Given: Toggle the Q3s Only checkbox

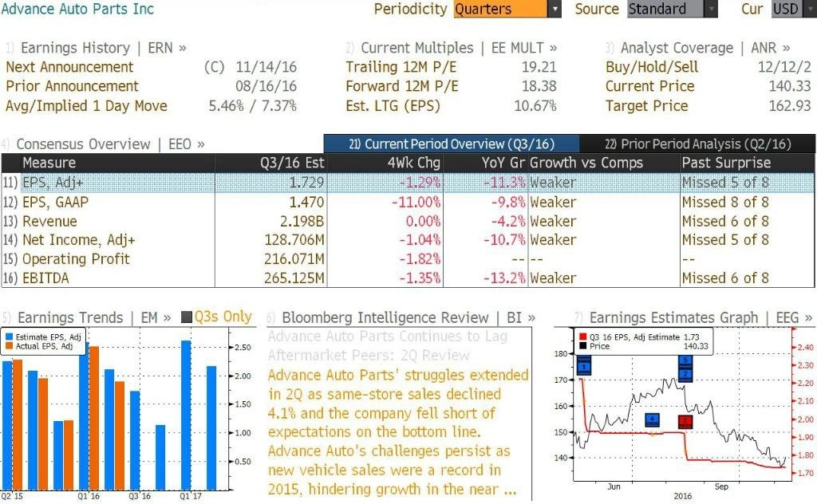Looking at the screenshot, I should point(187,317).
